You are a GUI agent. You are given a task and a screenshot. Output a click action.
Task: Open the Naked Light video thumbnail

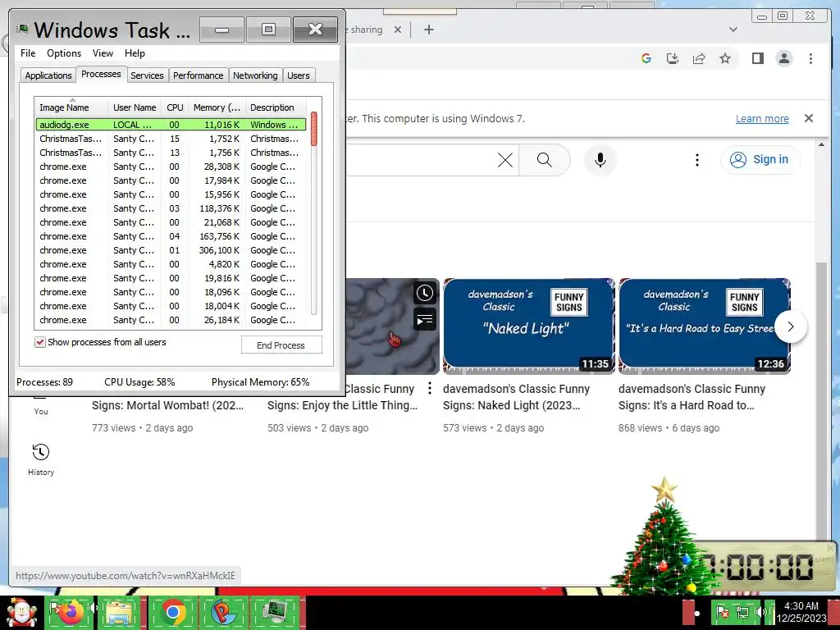pos(529,326)
